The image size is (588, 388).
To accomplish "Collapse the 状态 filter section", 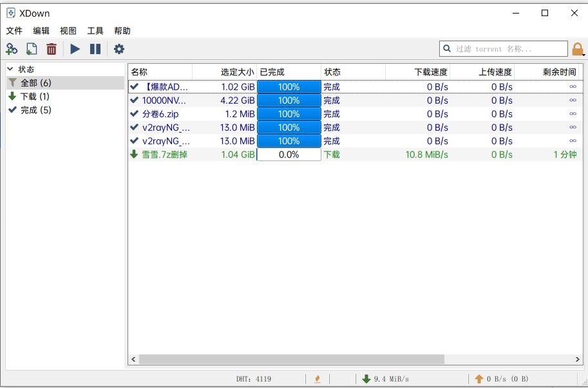I will 10,69.
